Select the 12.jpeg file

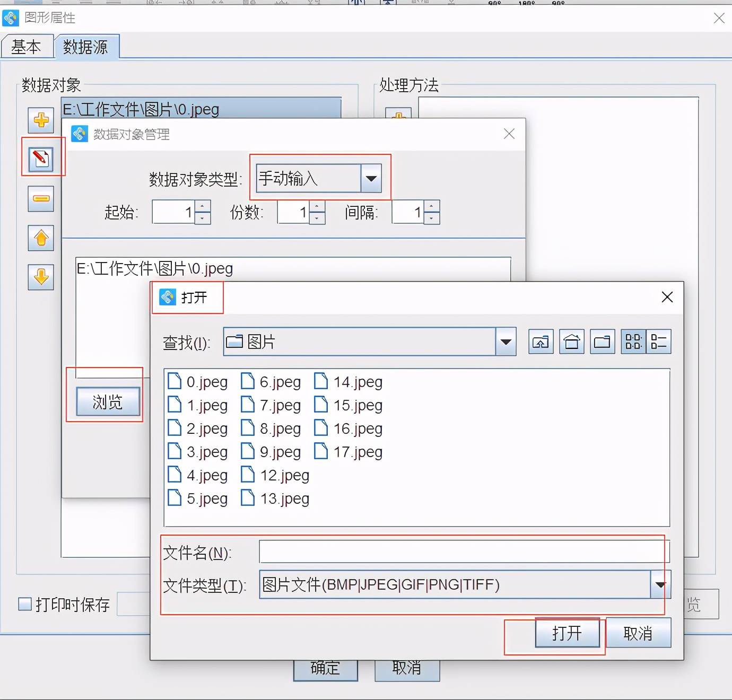click(x=284, y=475)
